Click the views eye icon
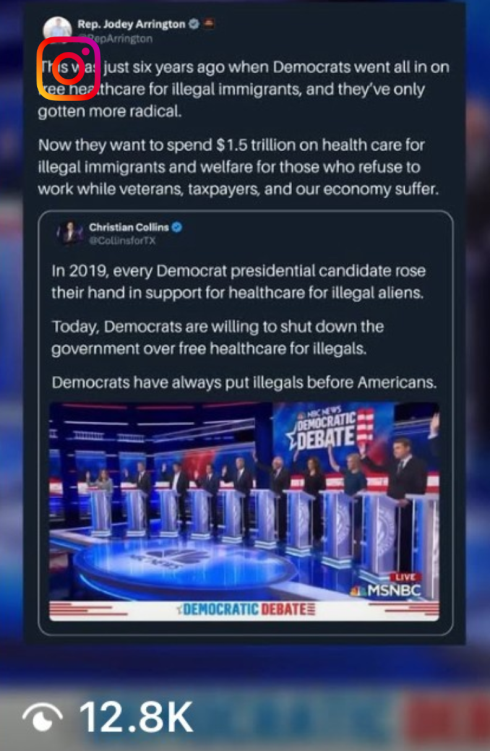The image size is (490, 751). point(43,718)
